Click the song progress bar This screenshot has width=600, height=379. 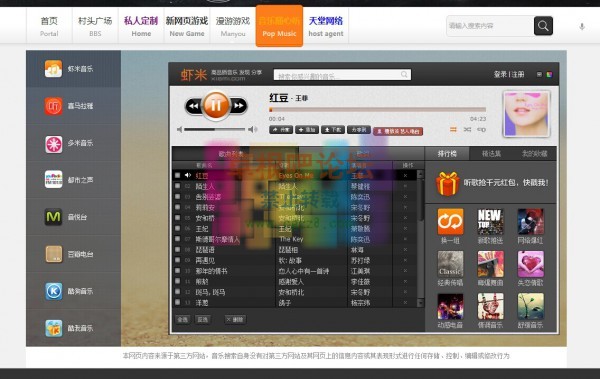(378, 110)
